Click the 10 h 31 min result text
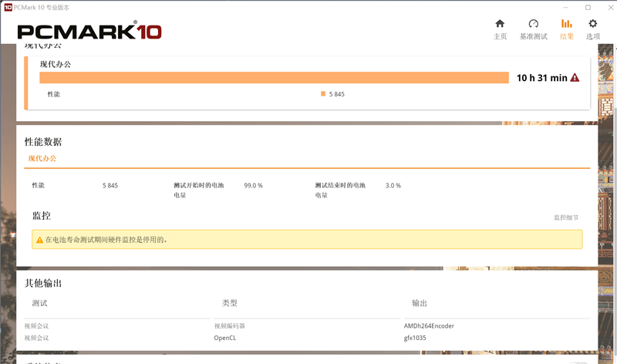This screenshot has width=617, height=364. point(542,78)
